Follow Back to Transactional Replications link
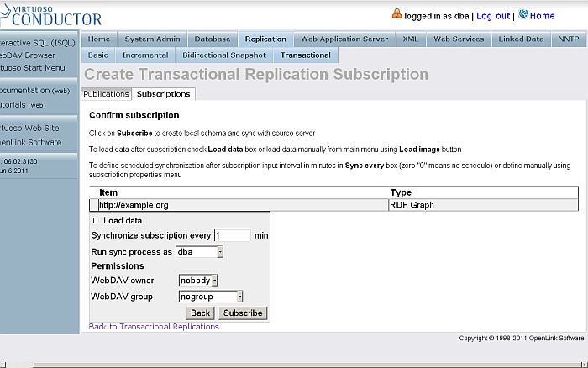The width and height of the screenshot is (588, 368). tap(154, 326)
